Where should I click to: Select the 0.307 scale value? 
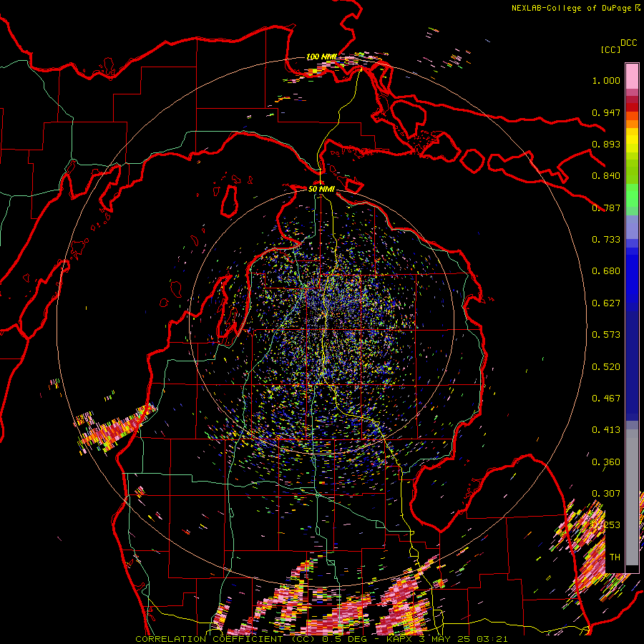pyautogui.click(x=606, y=494)
